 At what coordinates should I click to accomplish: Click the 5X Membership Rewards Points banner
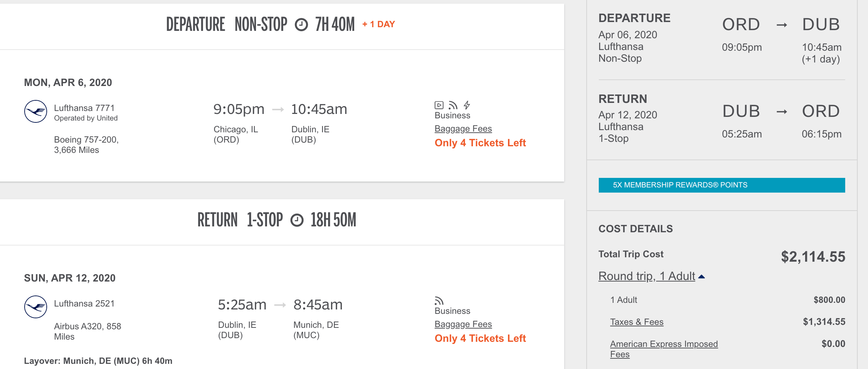(722, 185)
